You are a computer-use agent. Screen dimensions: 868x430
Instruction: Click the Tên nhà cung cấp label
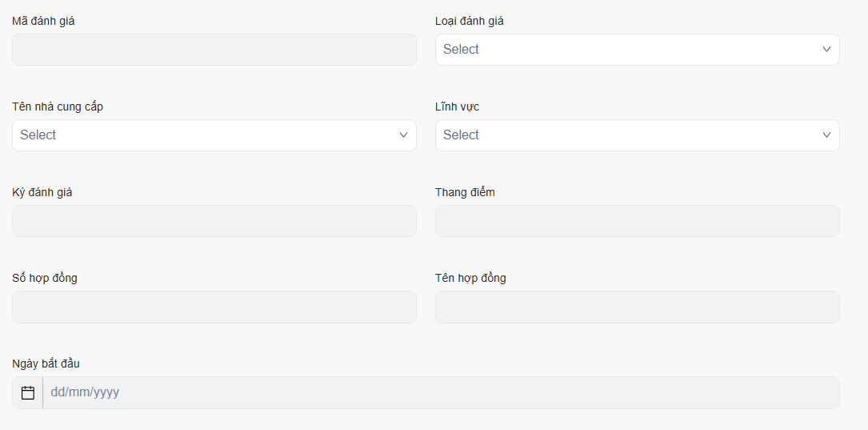(58, 106)
